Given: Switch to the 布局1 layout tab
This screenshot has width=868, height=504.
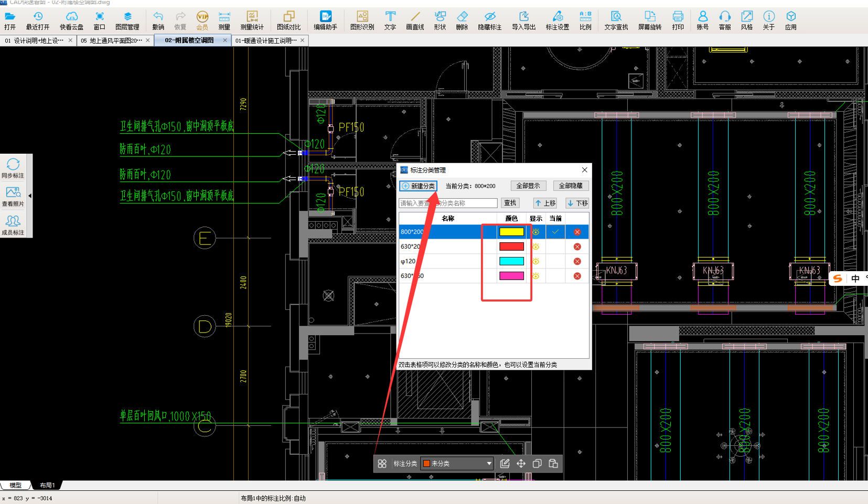Looking at the screenshot, I should 47,485.
